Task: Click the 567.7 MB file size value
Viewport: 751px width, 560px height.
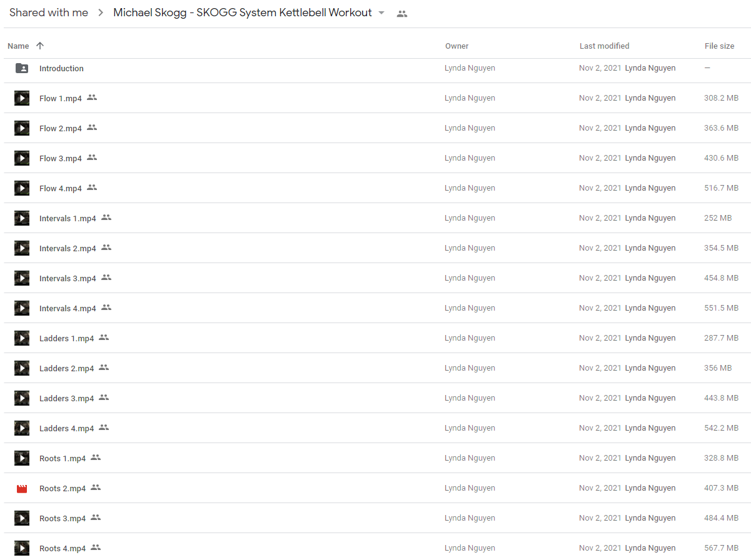Action: point(721,548)
